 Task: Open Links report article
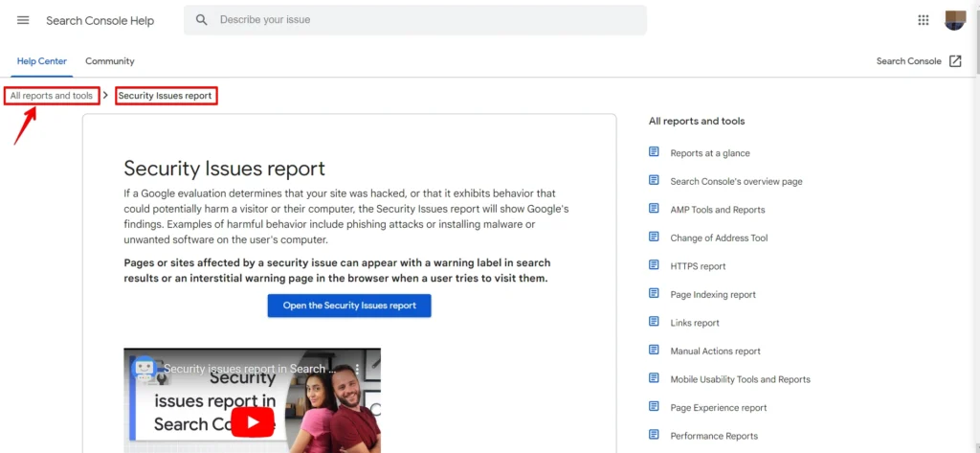coord(695,323)
